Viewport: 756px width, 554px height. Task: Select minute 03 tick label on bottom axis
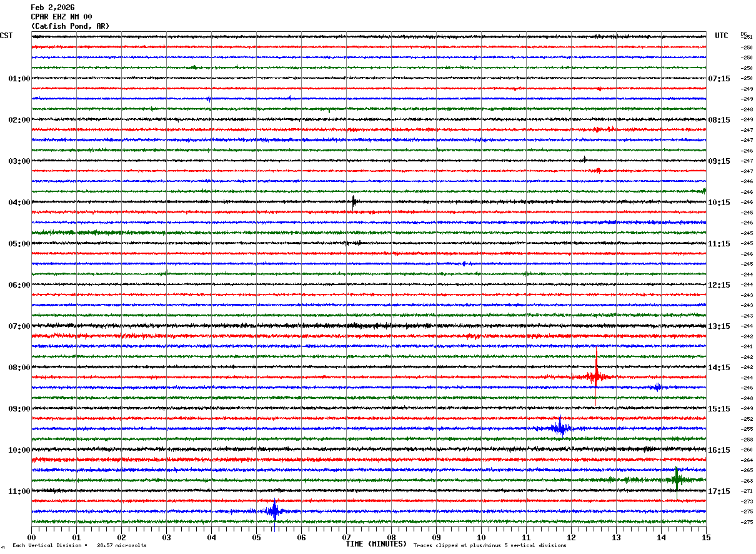(166, 537)
